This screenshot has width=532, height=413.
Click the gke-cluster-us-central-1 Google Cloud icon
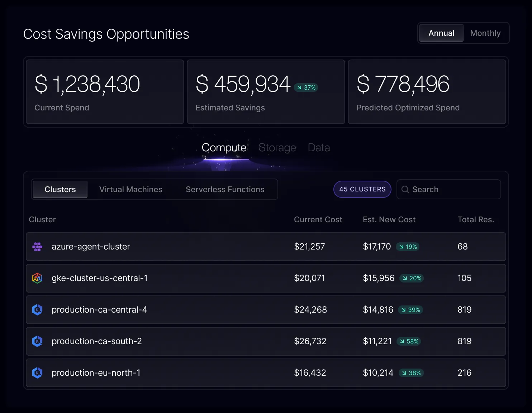click(x=37, y=278)
